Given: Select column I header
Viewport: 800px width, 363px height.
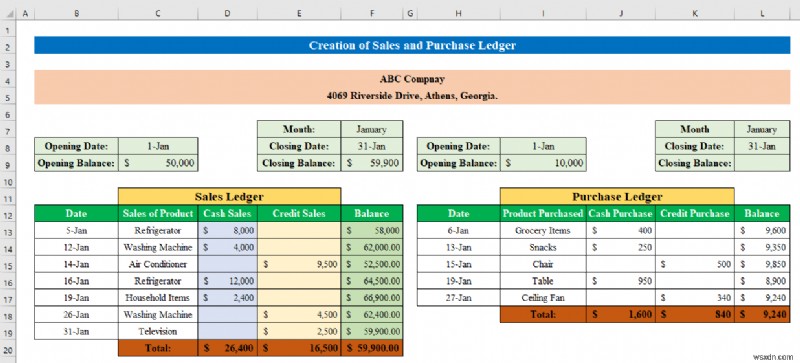Looking at the screenshot, I should pos(543,14).
